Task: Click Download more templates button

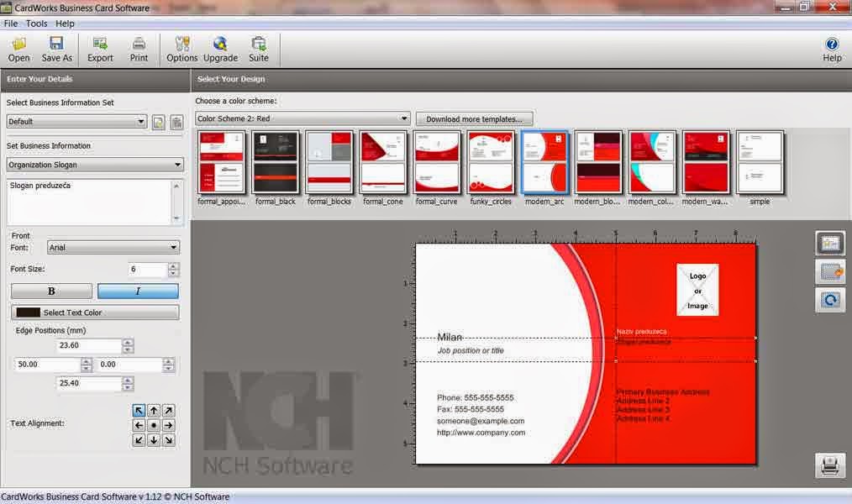Action: click(474, 119)
